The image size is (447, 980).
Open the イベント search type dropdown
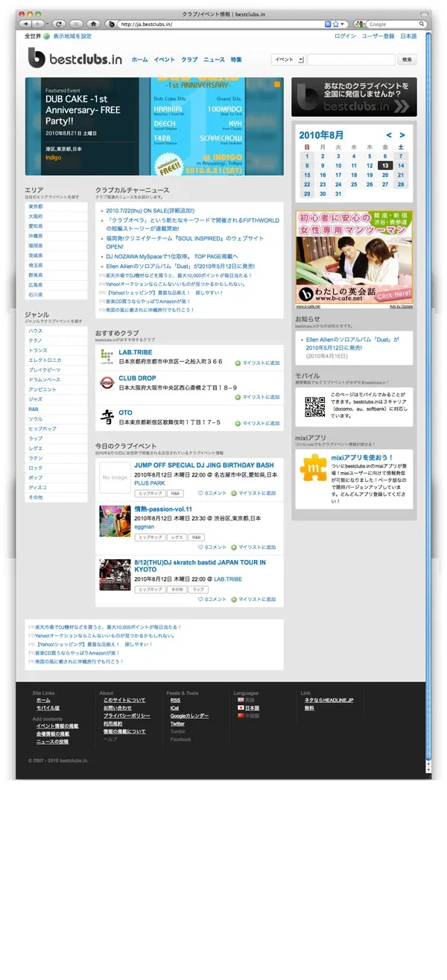click(x=288, y=60)
